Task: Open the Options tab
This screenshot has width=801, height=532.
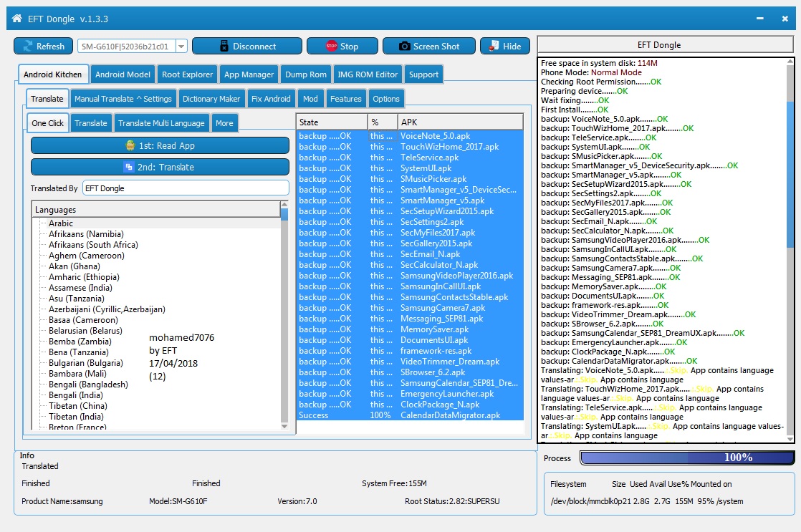Action: [x=385, y=99]
